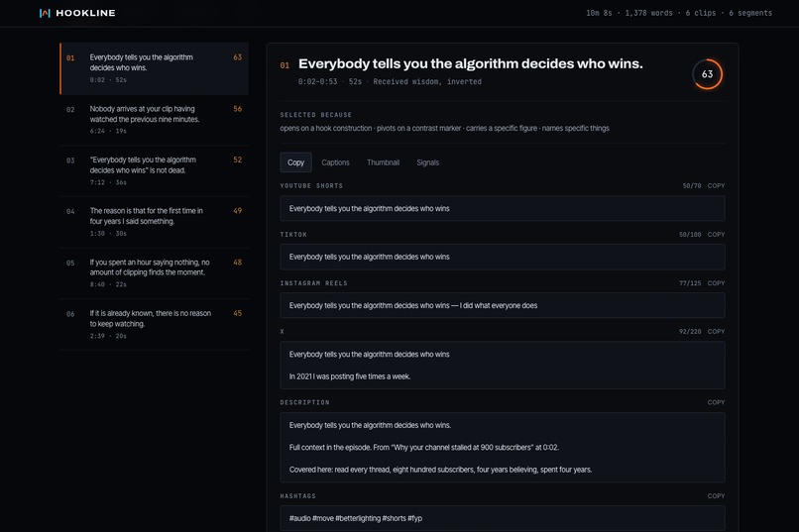
Task: Select clip 06 'If it is already known'
Action: [154, 325]
